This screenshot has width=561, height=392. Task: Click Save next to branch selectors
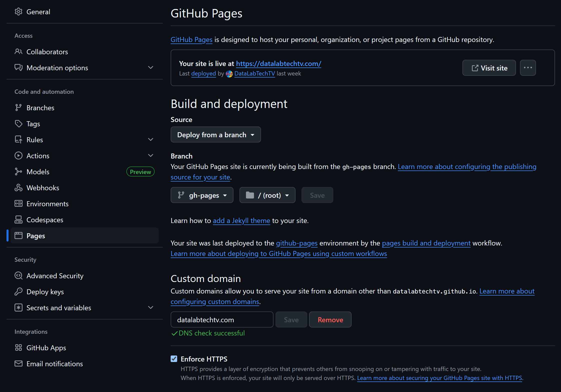[x=317, y=195]
